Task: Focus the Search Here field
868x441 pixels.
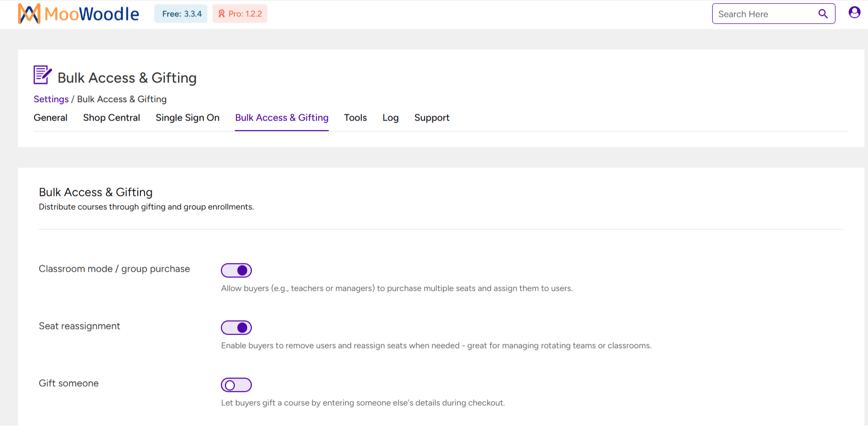Action: [774, 14]
